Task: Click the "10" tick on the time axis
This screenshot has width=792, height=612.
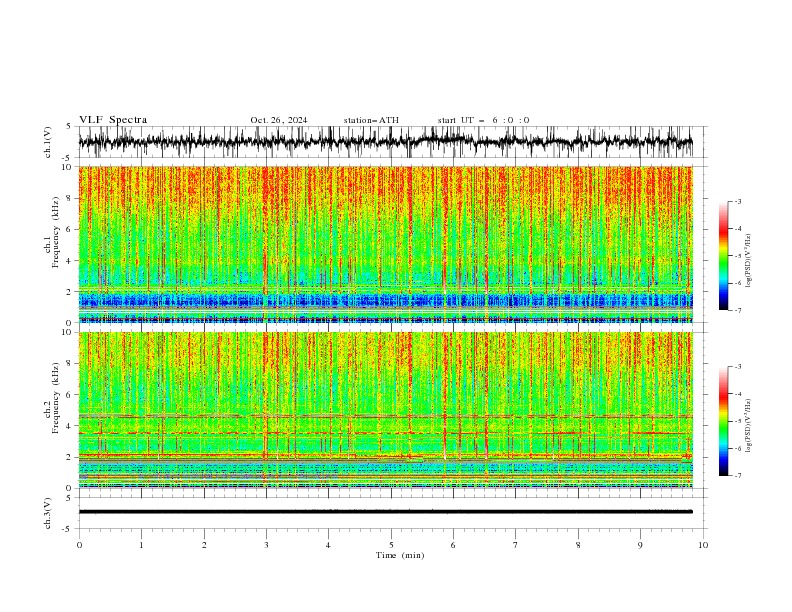Action: pyautogui.click(x=703, y=545)
